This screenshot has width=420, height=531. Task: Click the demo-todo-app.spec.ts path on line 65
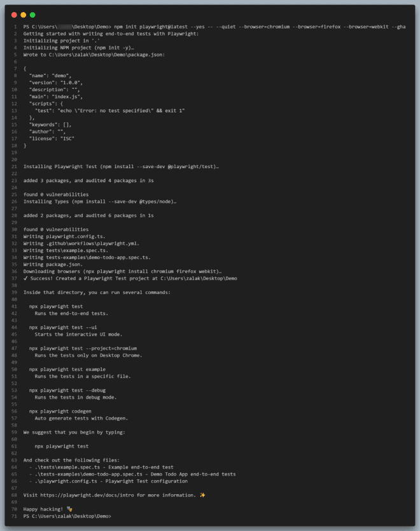click(x=88, y=474)
